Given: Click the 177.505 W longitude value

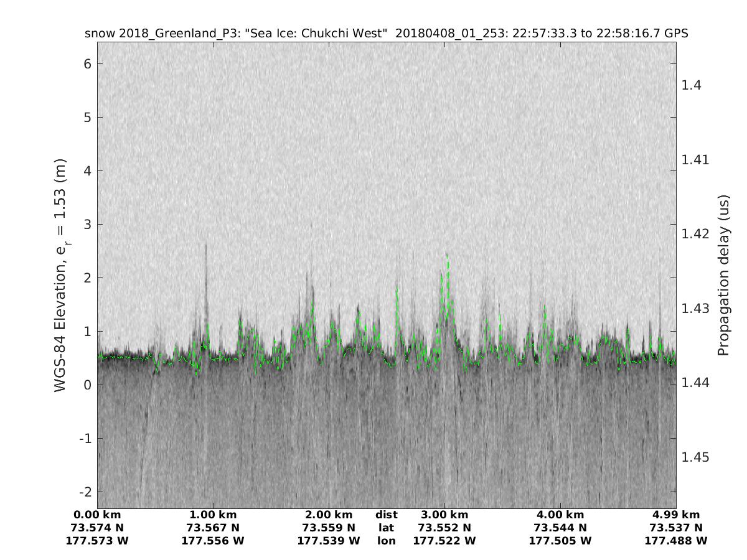Looking at the screenshot, I should 560,541.
